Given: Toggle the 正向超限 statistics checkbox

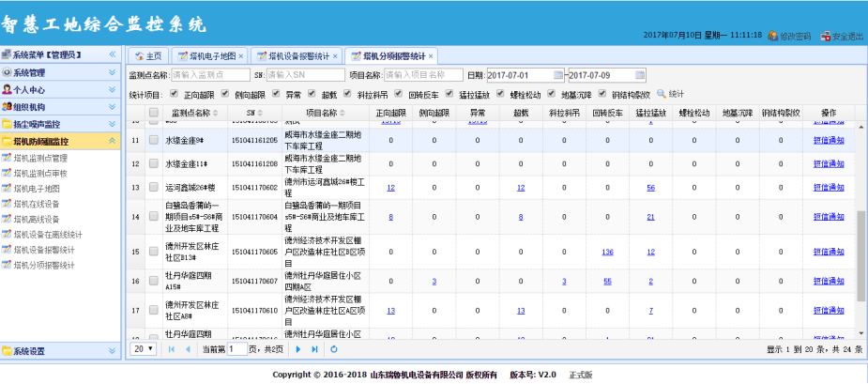Looking at the screenshot, I should point(174,94).
